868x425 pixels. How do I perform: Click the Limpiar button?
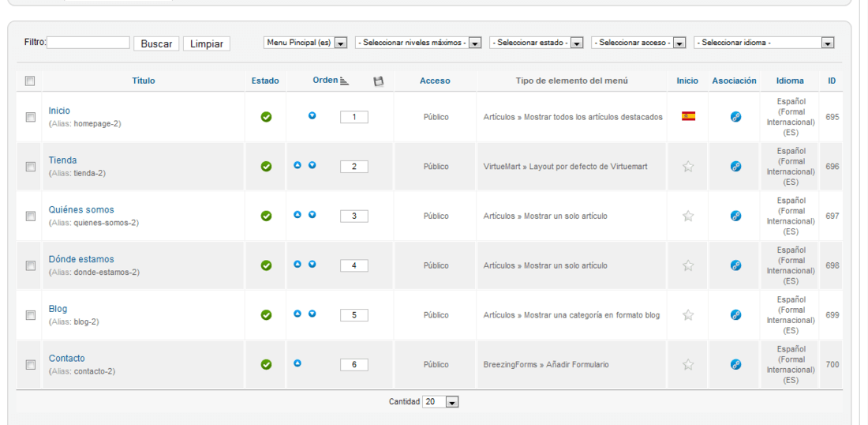pyautogui.click(x=207, y=43)
